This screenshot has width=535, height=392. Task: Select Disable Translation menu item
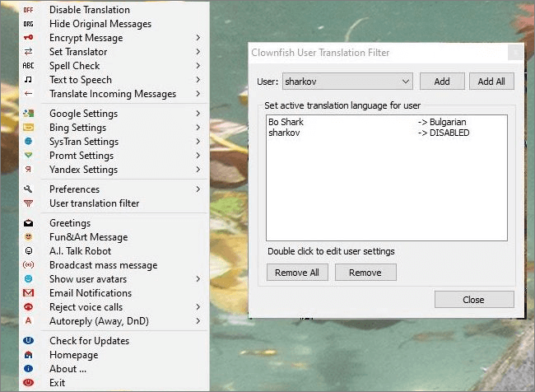pos(114,10)
